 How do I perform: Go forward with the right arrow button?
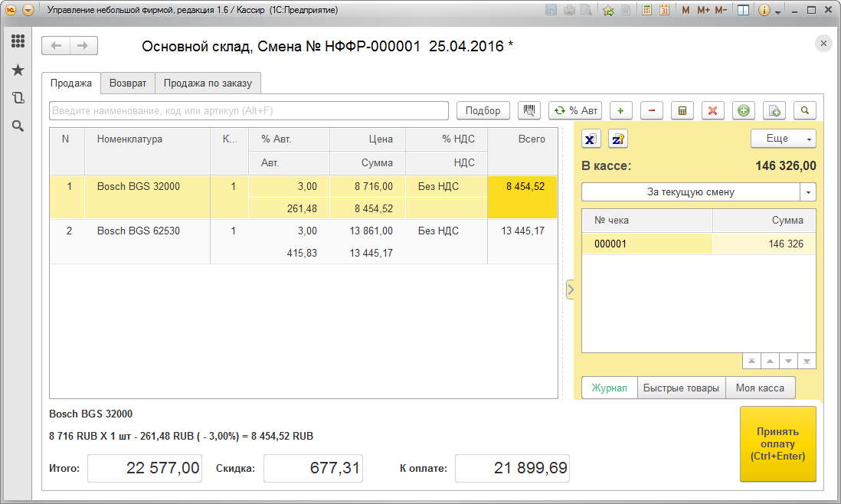coord(83,46)
